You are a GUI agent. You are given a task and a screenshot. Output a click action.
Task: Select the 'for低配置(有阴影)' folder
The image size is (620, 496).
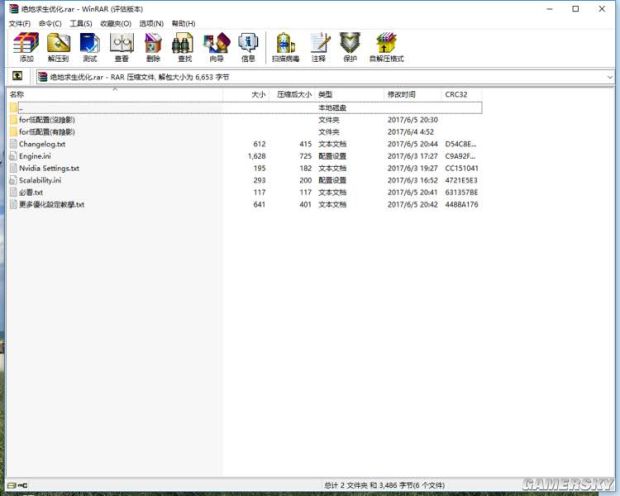click(x=47, y=132)
